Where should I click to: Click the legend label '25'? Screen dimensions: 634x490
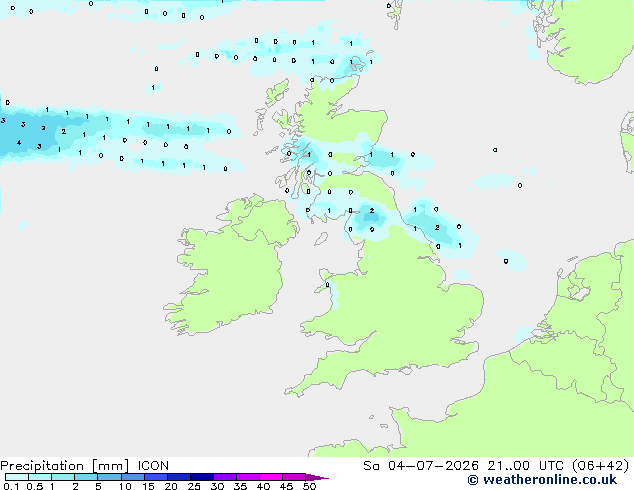pos(194,486)
